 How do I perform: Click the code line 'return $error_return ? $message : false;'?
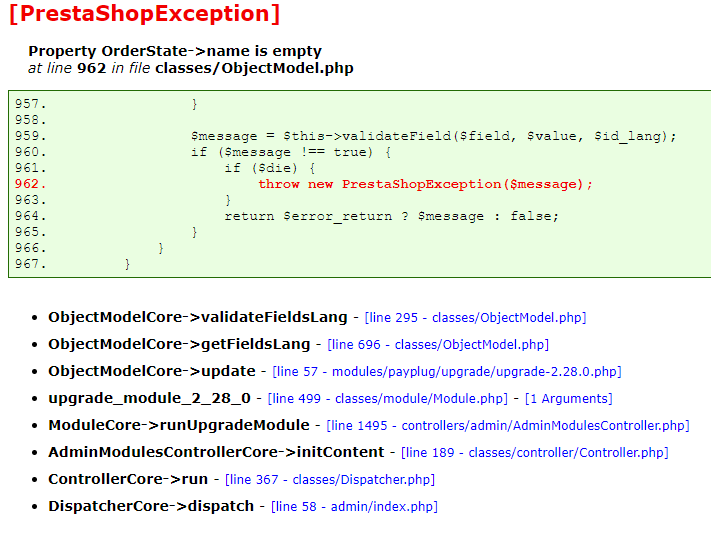click(391, 216)
